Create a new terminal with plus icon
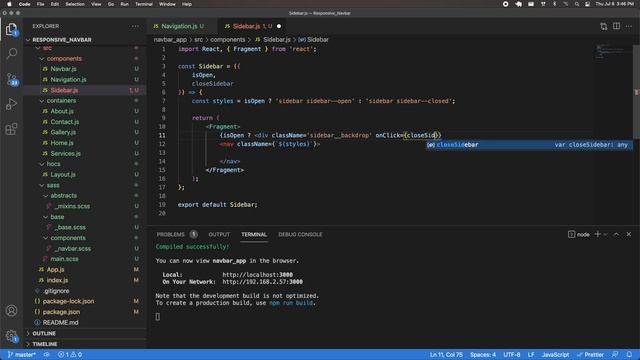 [x=598, y=234]
